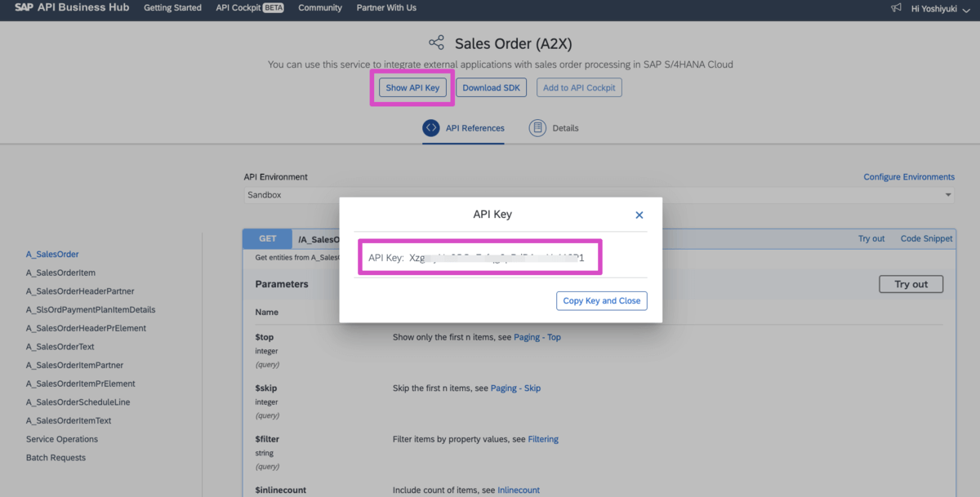The width and height of the screenshot is (980, 497).
Task: Select A_SalesOrderItemText entity
Action: [69, 421]
